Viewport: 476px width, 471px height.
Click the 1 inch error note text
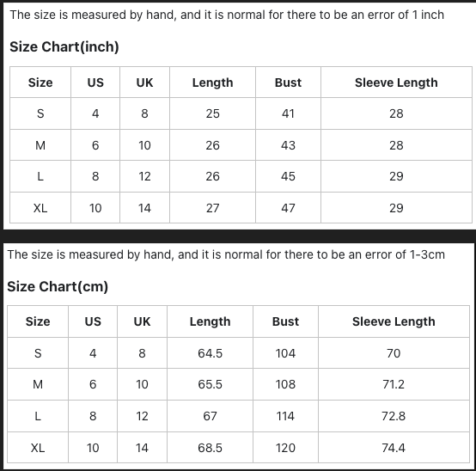pos(227,15)
